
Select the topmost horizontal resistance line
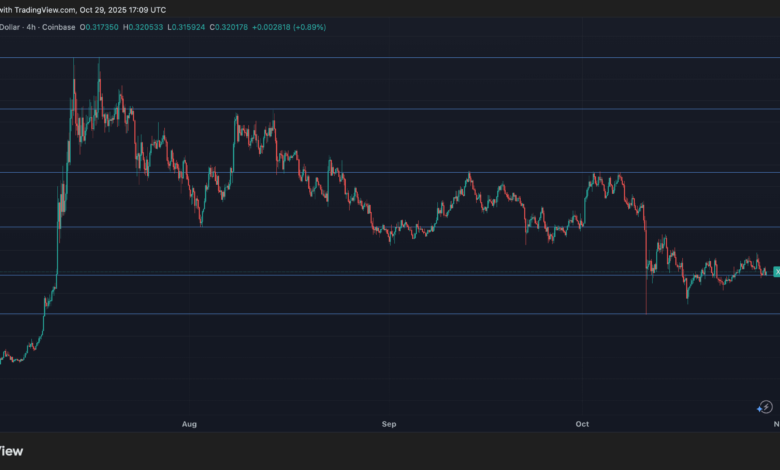[400, 58]
